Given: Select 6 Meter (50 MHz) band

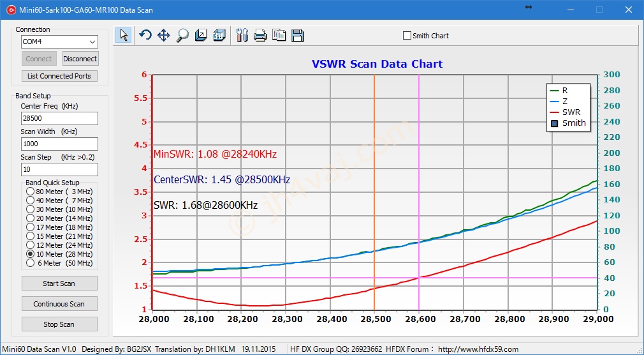Looking at the screenshot, I should (30, 263).
